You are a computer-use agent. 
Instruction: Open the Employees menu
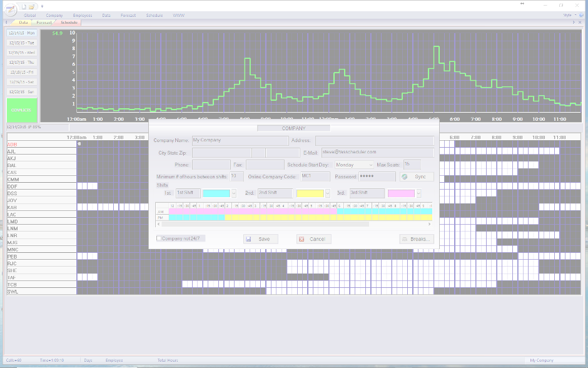point(83,16)
